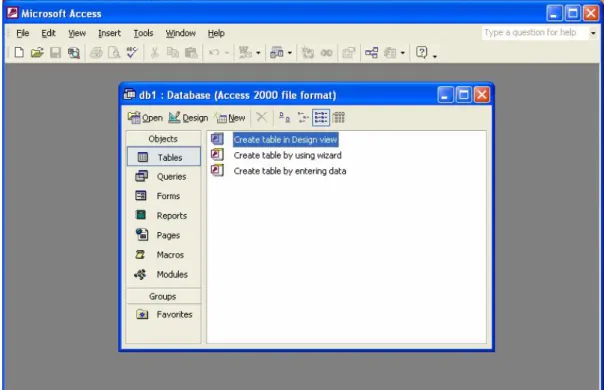Viewport: 604px width, 390px height.
Task: Click the Groups bar header
Action: (x=163, y=296)
